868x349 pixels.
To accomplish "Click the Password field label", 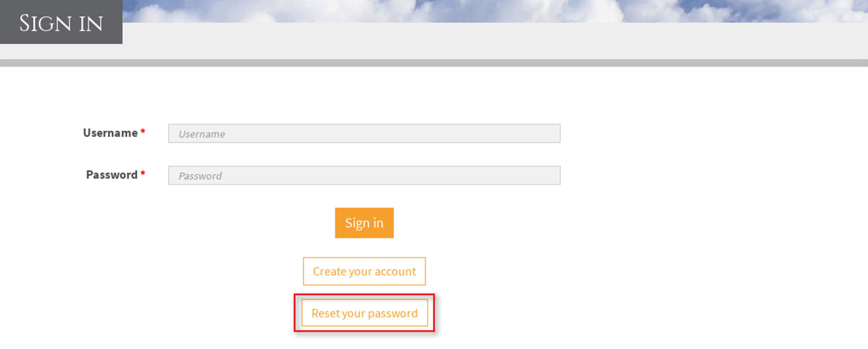I will click(x=111, y=175).
